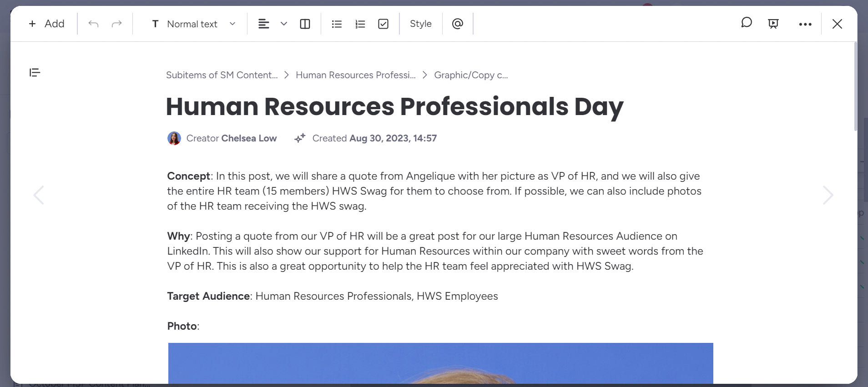Redo the last edit

pos(117,24)
